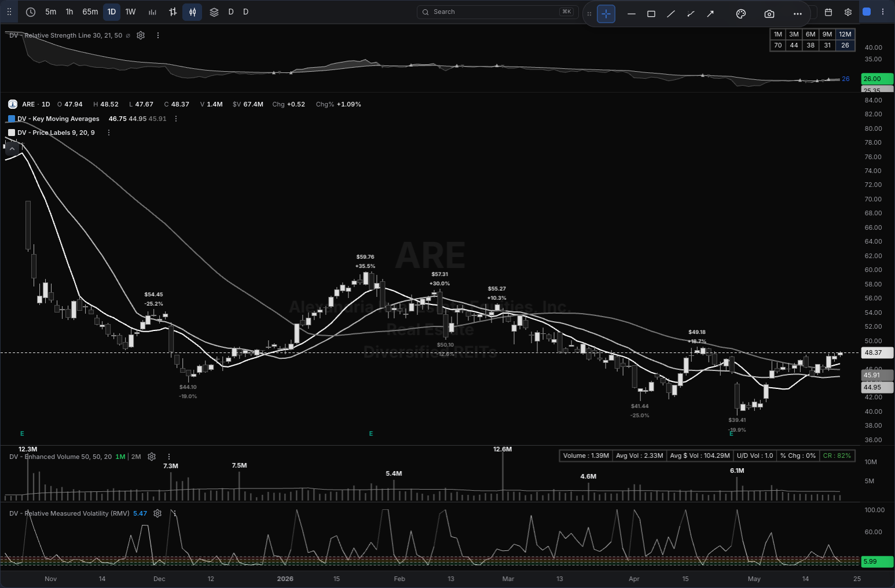Open more drawing tools ellipsis
The width and height of the screenshot is (895, 588).
pos(798,14)
